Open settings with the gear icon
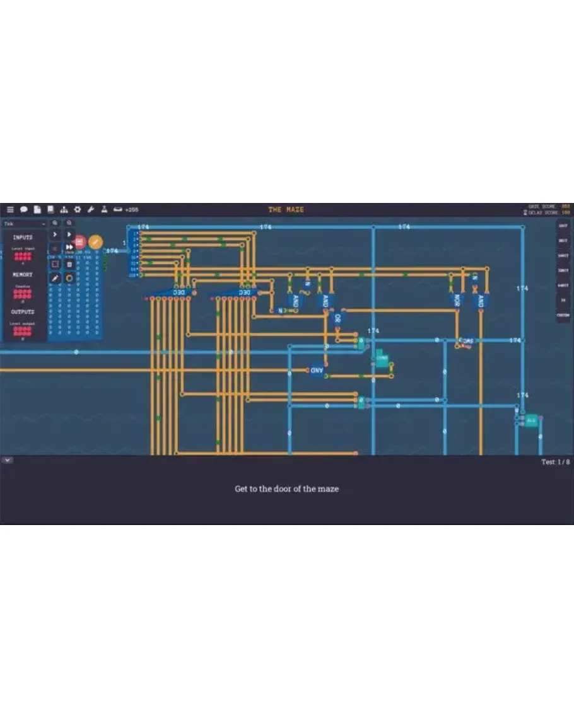 coord(78,209)
